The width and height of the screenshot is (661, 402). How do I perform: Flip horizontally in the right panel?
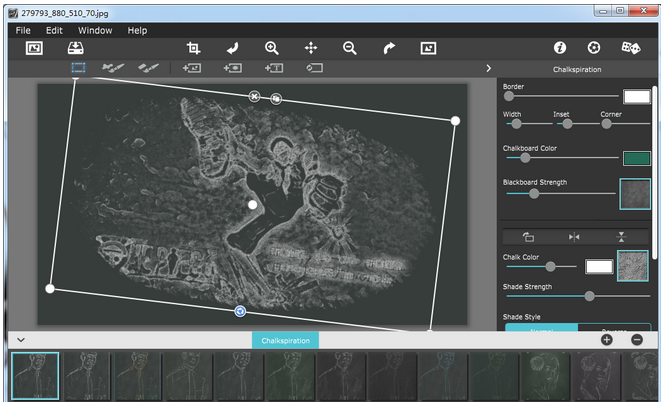[x=573, y=237]
